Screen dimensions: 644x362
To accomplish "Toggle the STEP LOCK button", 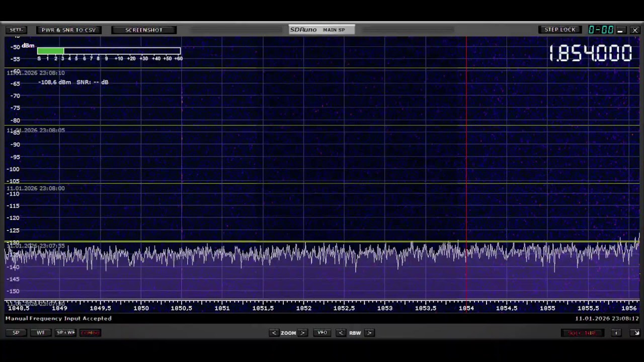I will pos(560,30).
